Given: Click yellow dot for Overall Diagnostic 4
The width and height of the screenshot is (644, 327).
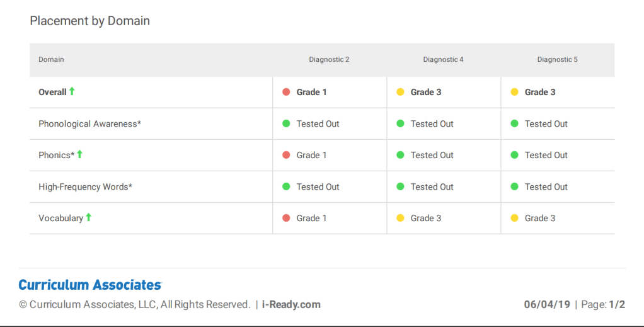Looking at the screenshot, I should (x=400, y=92).
